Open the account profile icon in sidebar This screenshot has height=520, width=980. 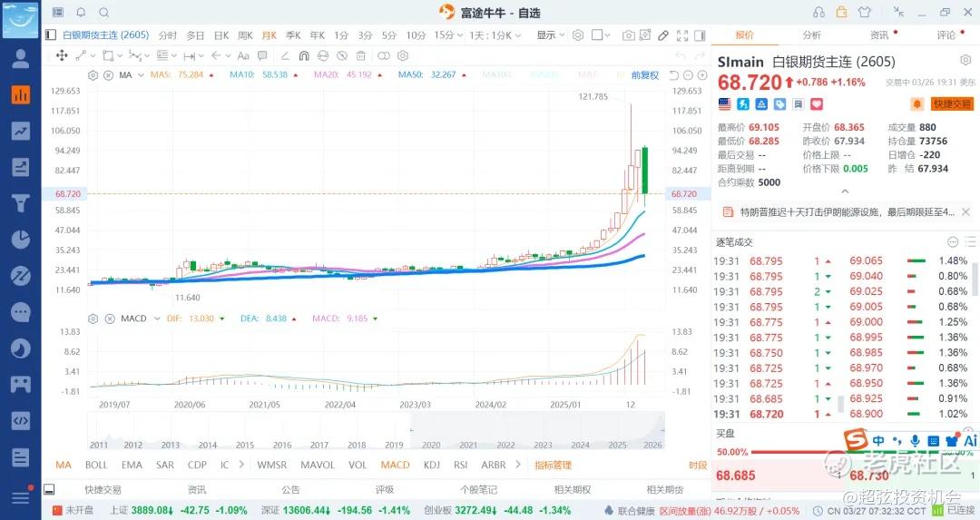pyautogui.click(x=21, y=58)
